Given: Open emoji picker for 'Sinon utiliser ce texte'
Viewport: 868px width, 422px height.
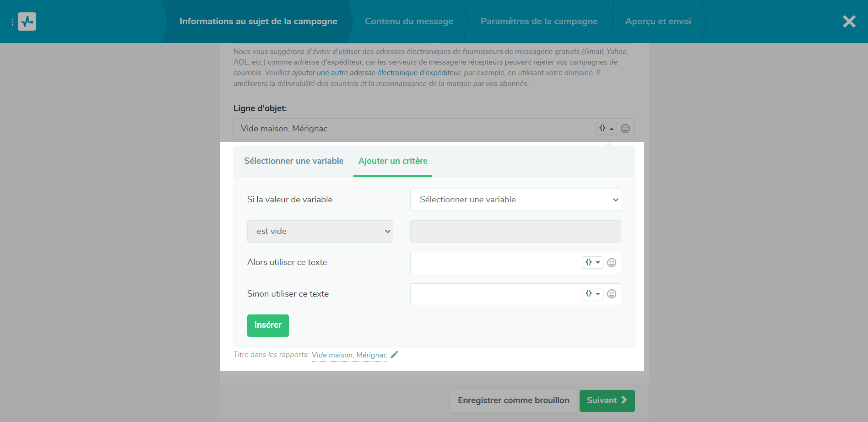Looking at the screenshot, I should pos(612,293).
